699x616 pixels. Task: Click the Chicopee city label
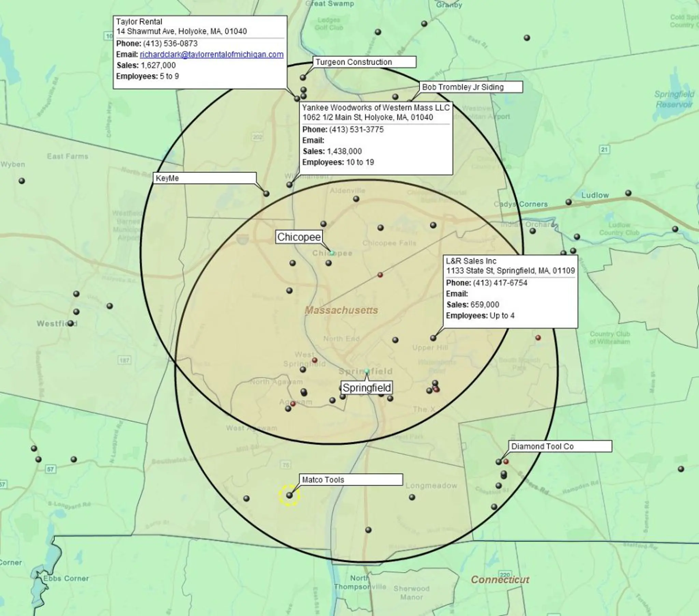tap(299, 237)
